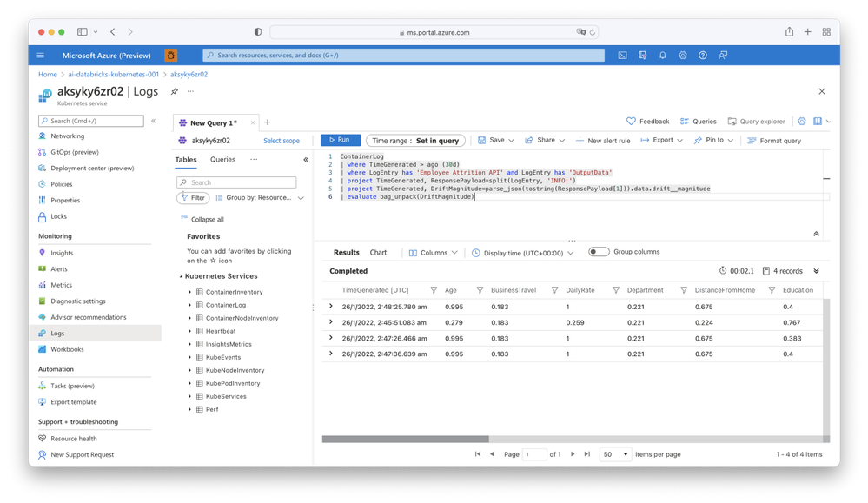
Task: Expand the 2:45:51.083 am result row
Action: tap(331, 322)
